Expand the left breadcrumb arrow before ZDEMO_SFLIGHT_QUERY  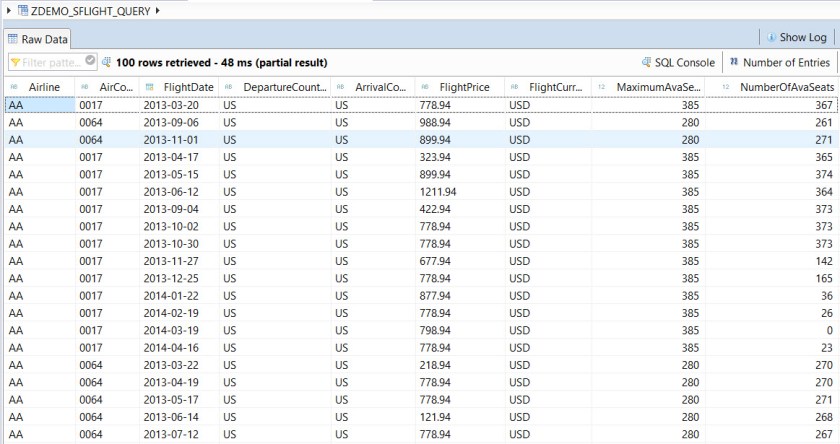pyautogui.click(x=8, y=10)
